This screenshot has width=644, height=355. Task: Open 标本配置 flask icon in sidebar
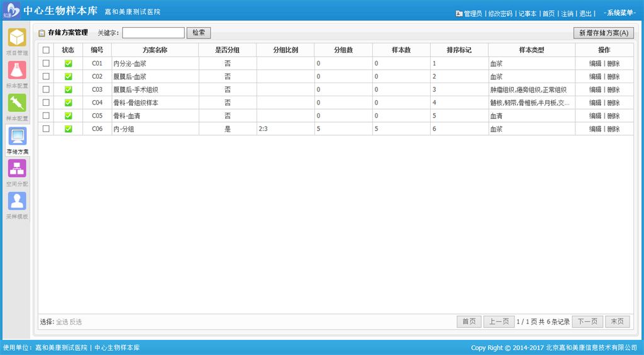[x=17, y=70]
